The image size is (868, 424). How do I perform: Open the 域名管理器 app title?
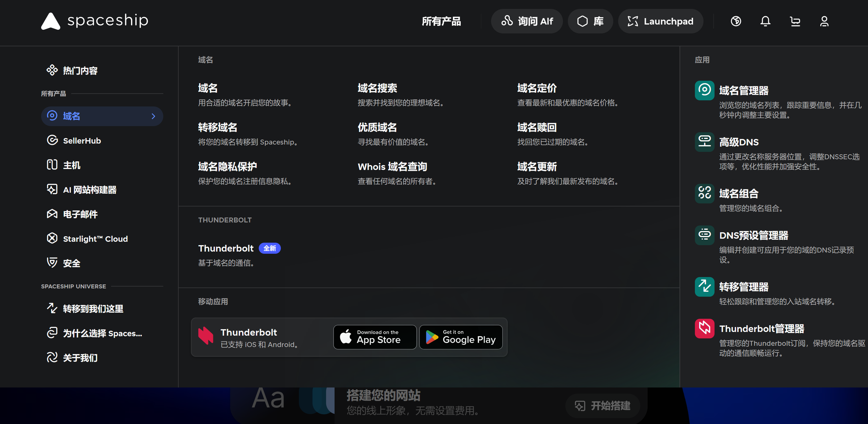point(744,90)
